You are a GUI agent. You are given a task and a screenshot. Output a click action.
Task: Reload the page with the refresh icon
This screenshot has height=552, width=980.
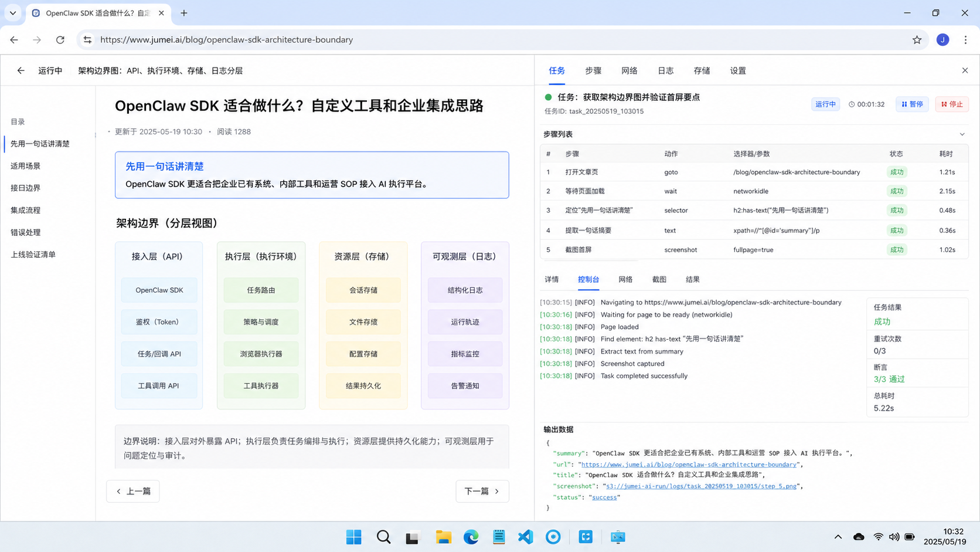point(60,40)
